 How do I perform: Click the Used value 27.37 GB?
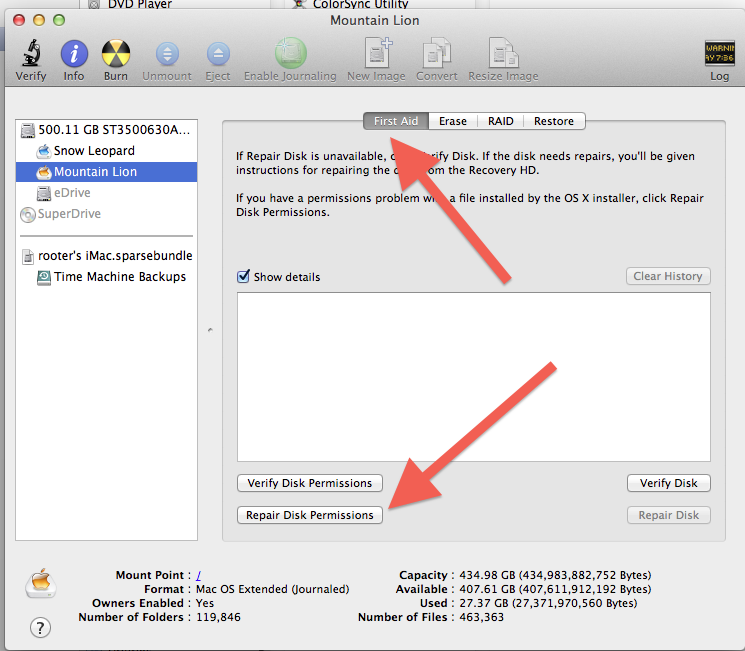click(x=548, y=603)
